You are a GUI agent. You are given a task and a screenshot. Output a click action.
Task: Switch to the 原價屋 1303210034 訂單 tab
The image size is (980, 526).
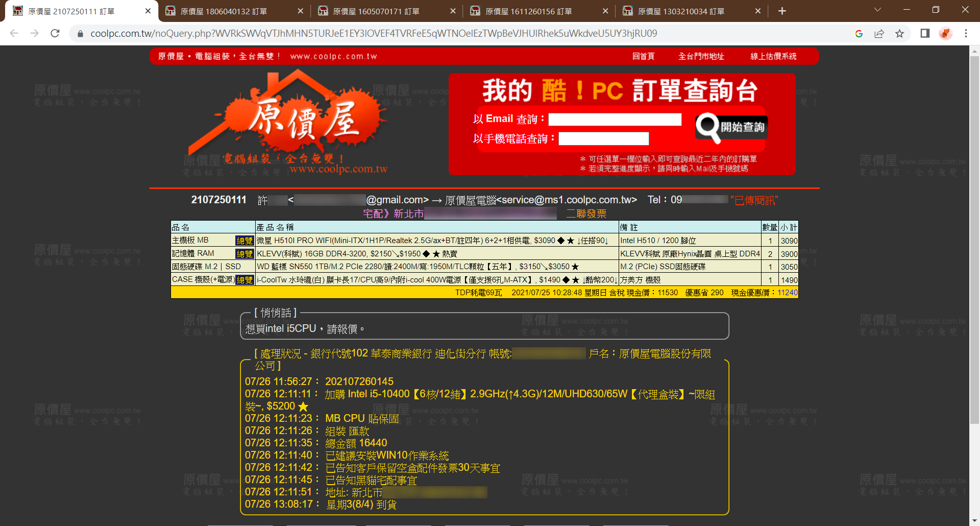click(x=692, y=11)
